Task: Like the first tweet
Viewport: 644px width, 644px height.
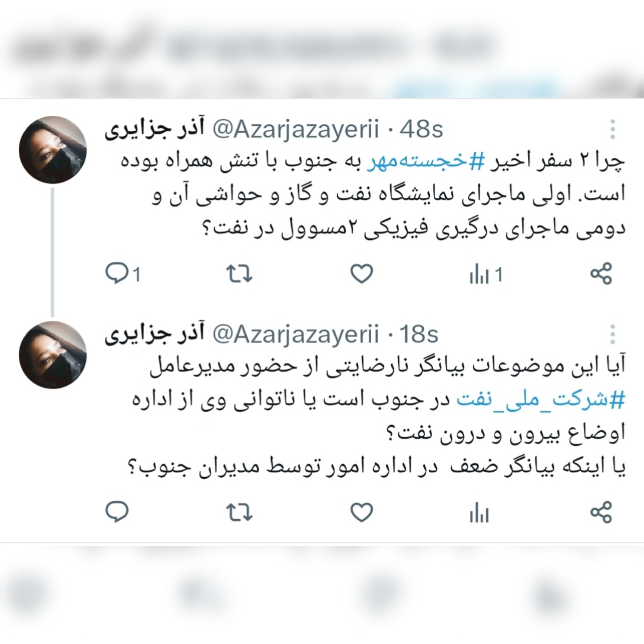Action: (362, 274)
